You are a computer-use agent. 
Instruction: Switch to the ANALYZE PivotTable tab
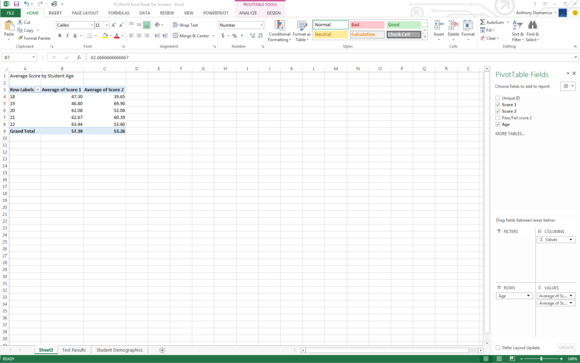(248, 13)
